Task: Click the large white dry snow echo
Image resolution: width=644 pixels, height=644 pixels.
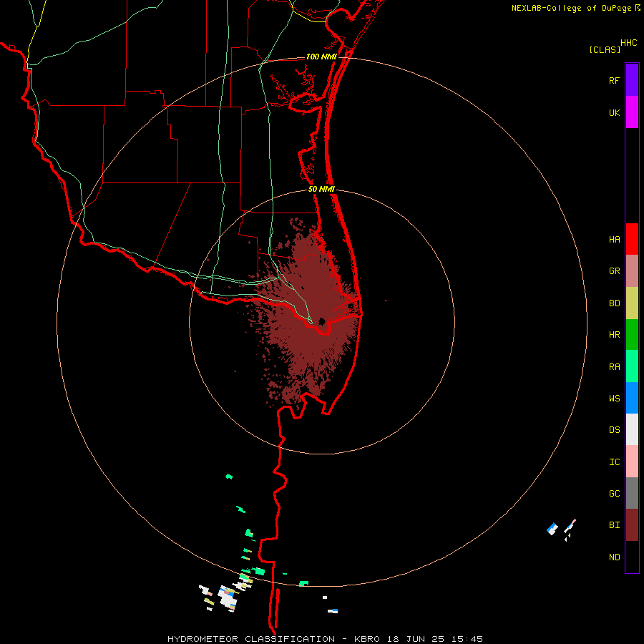Action: click(227, 597)
